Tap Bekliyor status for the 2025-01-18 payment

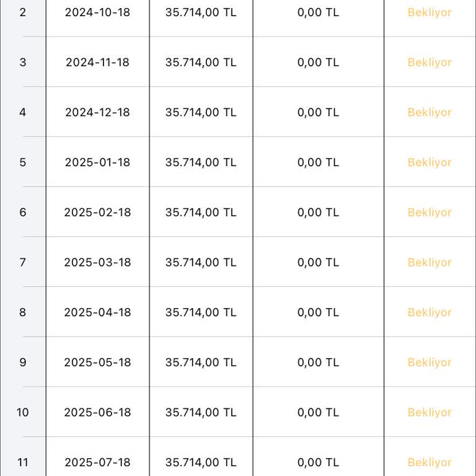(430, 162)
